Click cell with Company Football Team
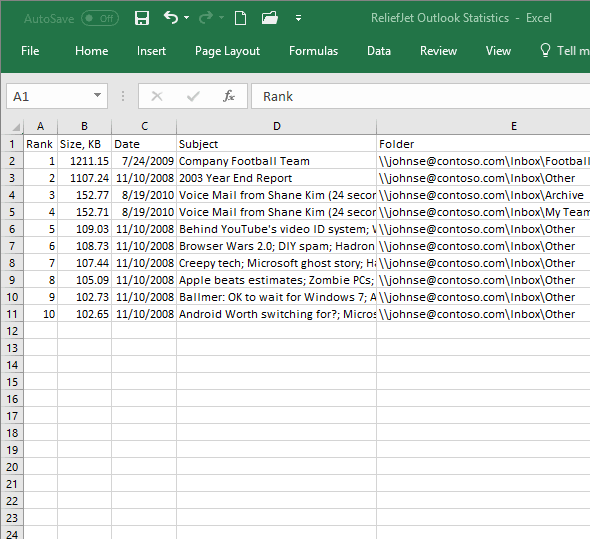The height and width of the screenshot is (539, 590). [277, 161]
